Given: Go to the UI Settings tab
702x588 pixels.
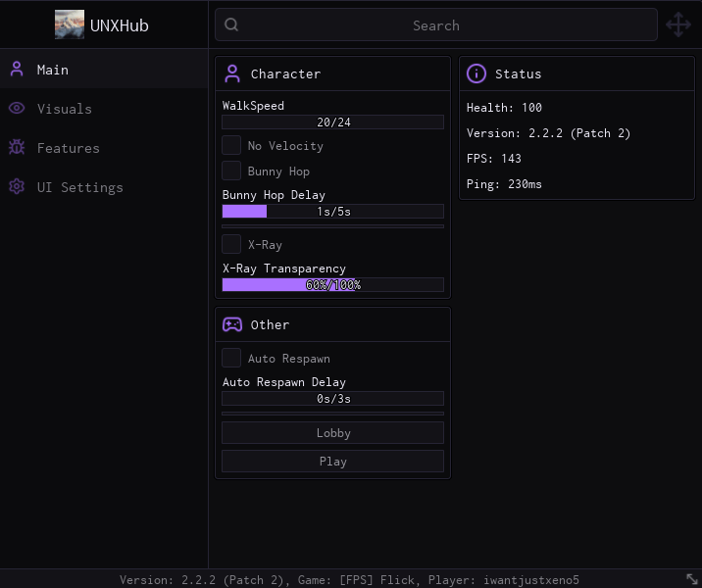Looking at the screenshot, I should 104,186.
